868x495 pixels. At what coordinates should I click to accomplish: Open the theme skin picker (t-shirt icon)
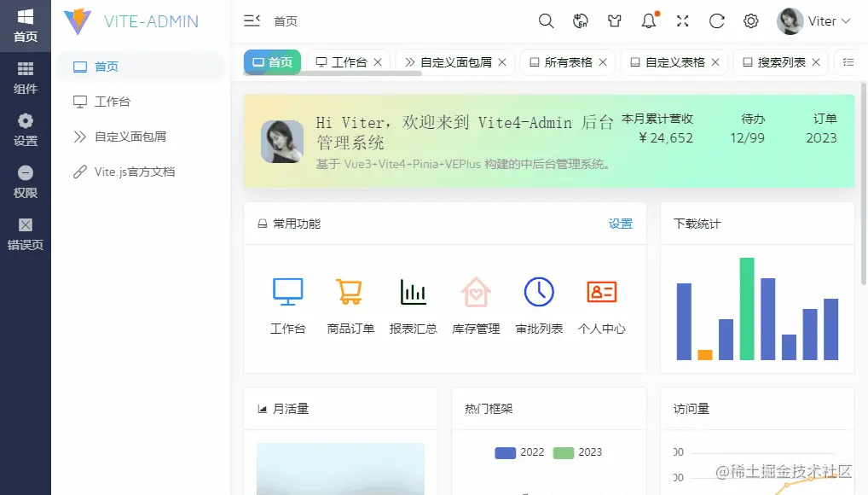click(615, 20)
